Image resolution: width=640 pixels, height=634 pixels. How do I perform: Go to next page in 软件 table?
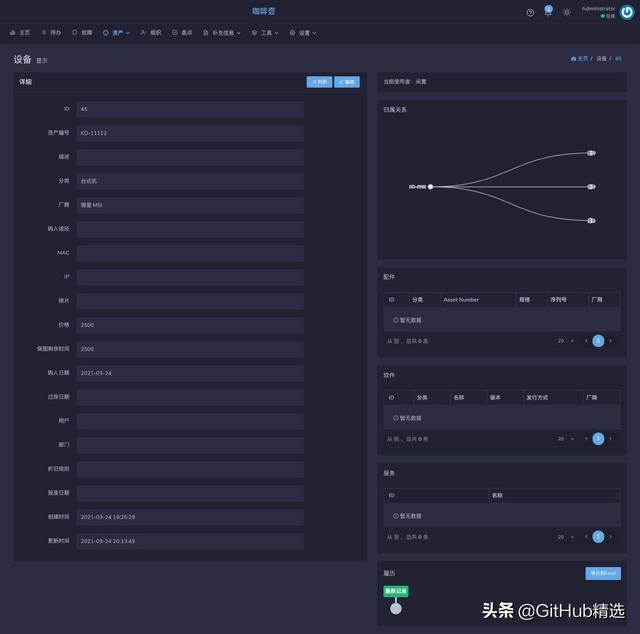(x=611, y=439)
